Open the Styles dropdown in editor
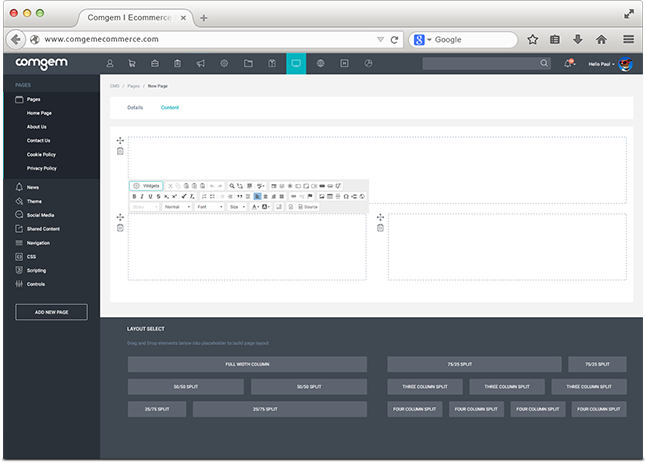The width and height of the screenshot is (646, 463). [145, 207]
